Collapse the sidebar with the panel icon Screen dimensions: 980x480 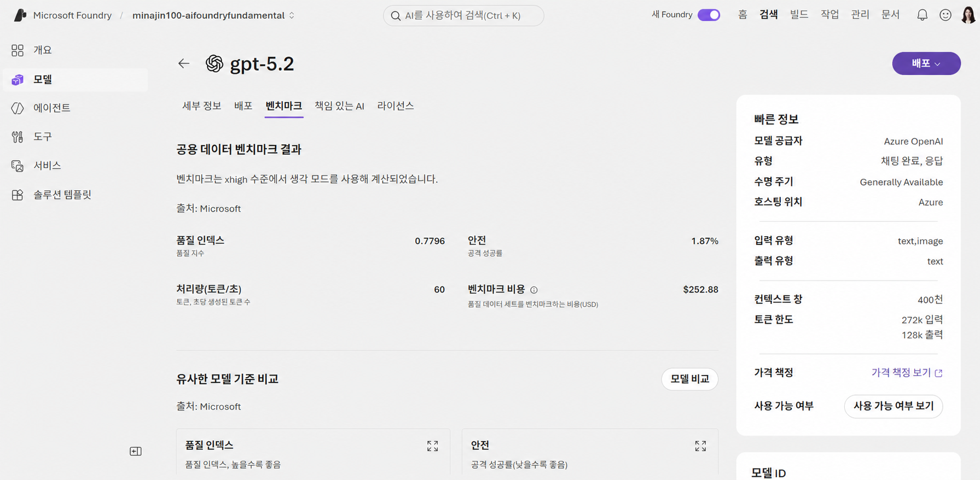136,452
